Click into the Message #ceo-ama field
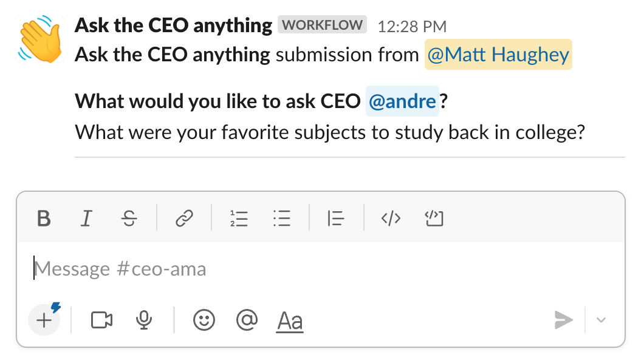644x363 pixels. (x=304, y=269)
